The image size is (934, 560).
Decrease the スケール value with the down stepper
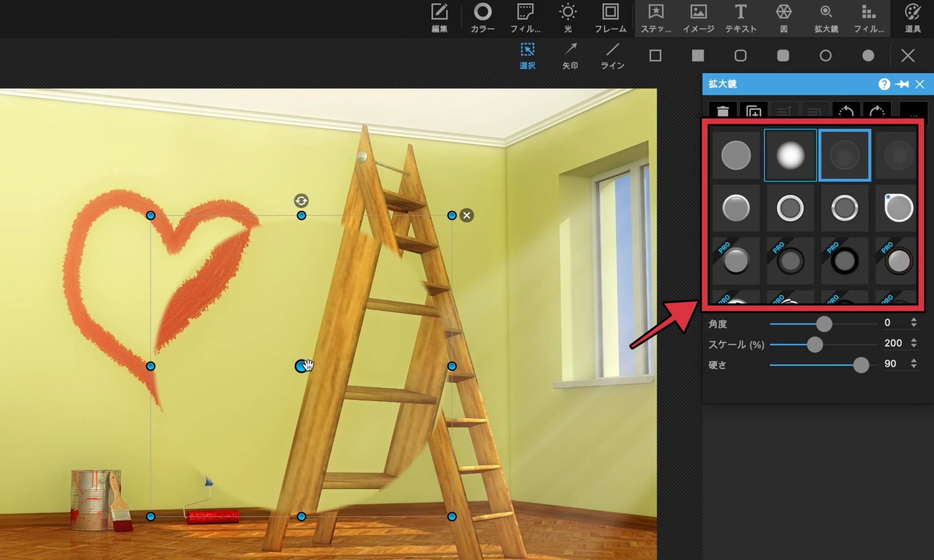pyautogui.click(x=914, y=346)
